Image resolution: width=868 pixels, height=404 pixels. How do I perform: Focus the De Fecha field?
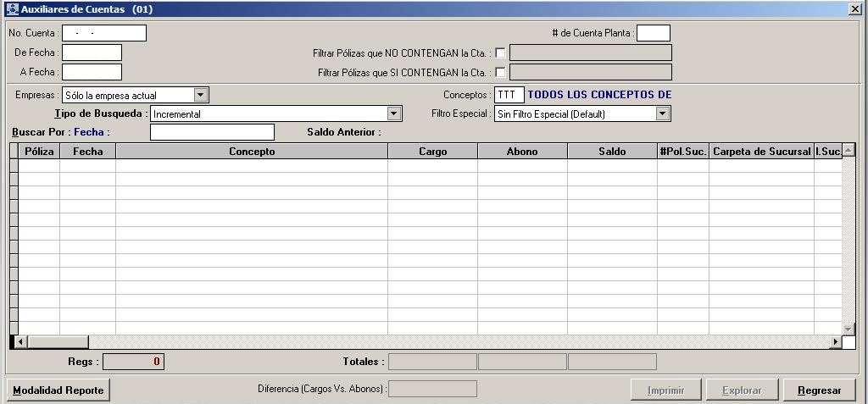pos(92,53)
